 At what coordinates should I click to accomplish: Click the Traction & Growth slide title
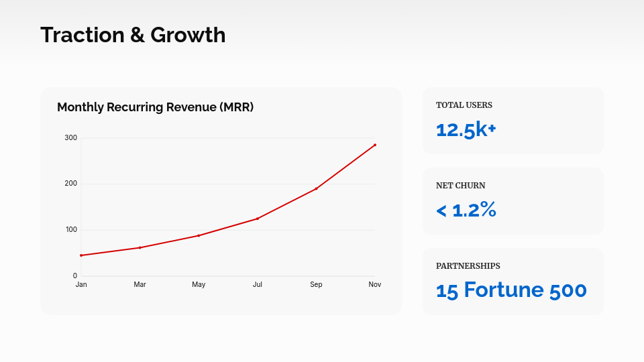(133, 35)
